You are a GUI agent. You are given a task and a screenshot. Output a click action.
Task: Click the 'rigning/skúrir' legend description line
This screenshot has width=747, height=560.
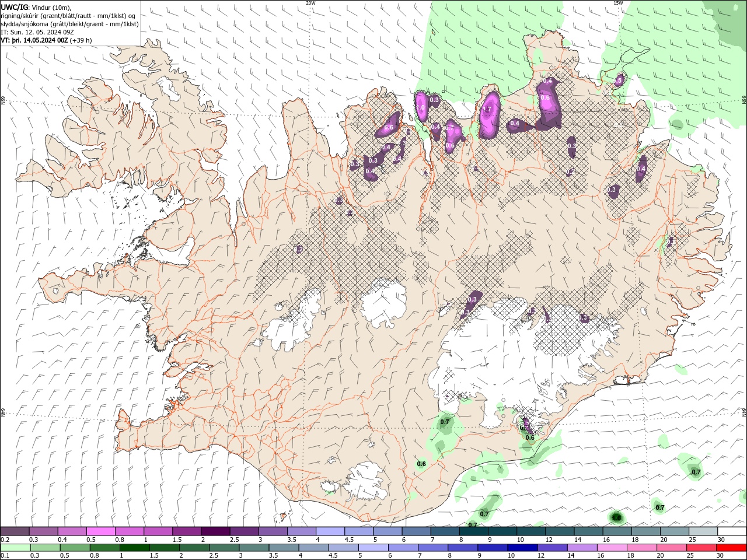(x=68, y=16)
